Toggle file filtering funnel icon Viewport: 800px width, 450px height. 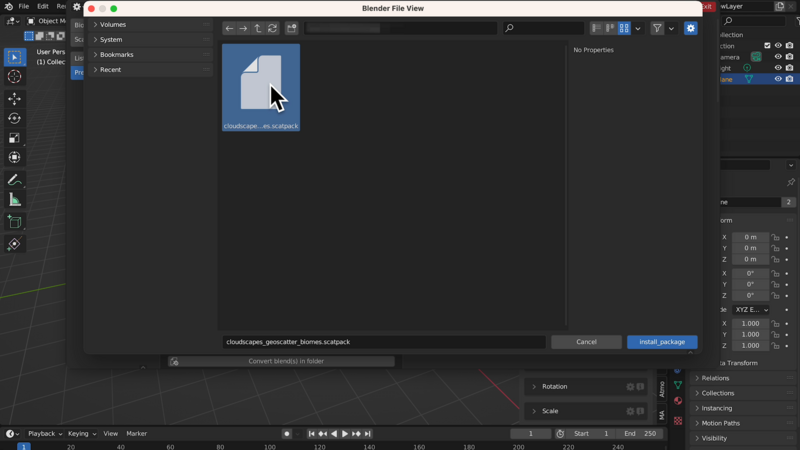(657, 29)
